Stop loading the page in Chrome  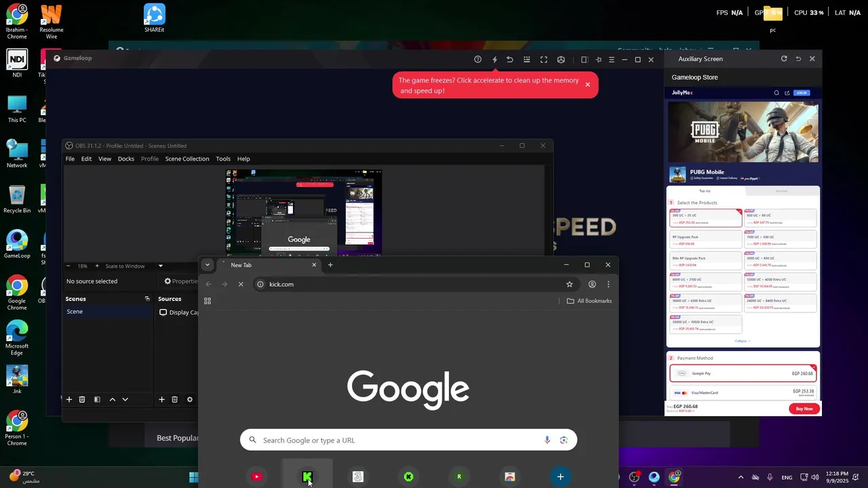[241, 284]
